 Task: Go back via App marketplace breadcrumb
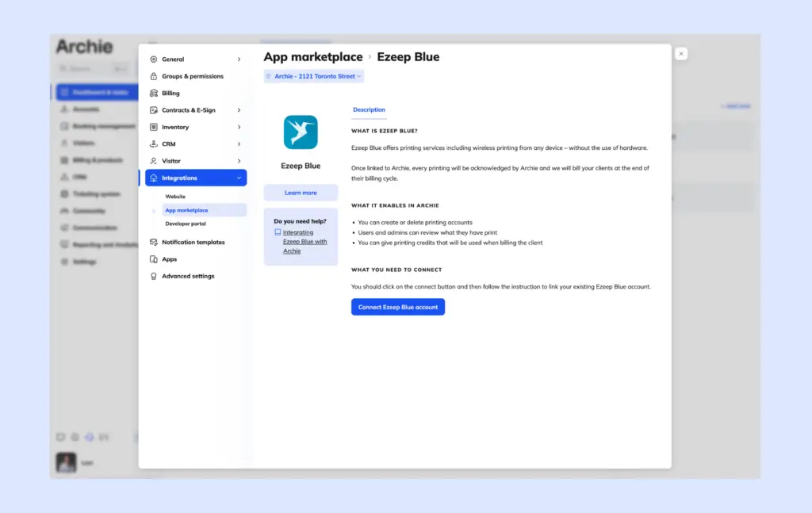[x=312, y=57]
